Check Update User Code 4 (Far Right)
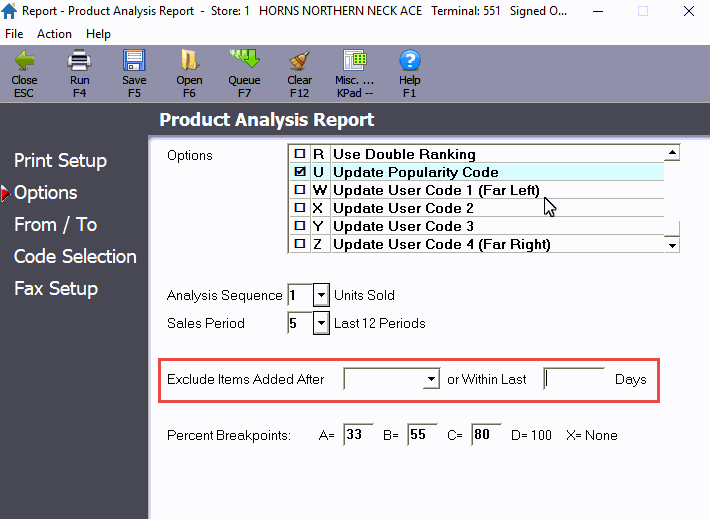Viewport: 710px width, 519px height. pyautogui.click(x=299, y=244)
